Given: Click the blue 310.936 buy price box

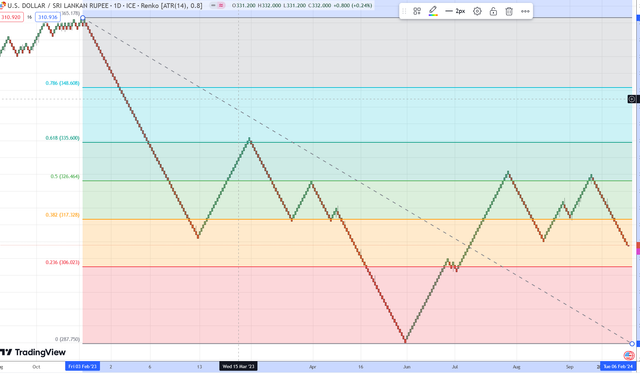Looking at the screenshot, I should (x=48, y=17).
